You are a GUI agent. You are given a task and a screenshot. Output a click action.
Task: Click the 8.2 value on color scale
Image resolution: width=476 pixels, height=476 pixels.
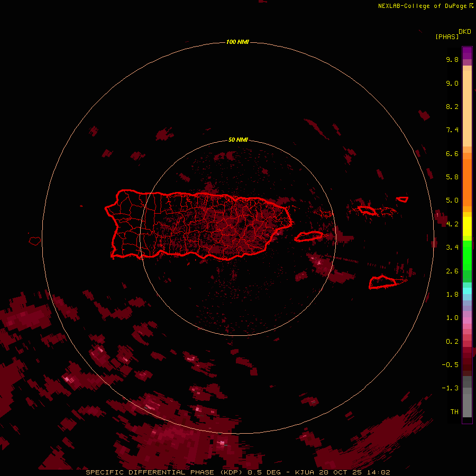452,106
